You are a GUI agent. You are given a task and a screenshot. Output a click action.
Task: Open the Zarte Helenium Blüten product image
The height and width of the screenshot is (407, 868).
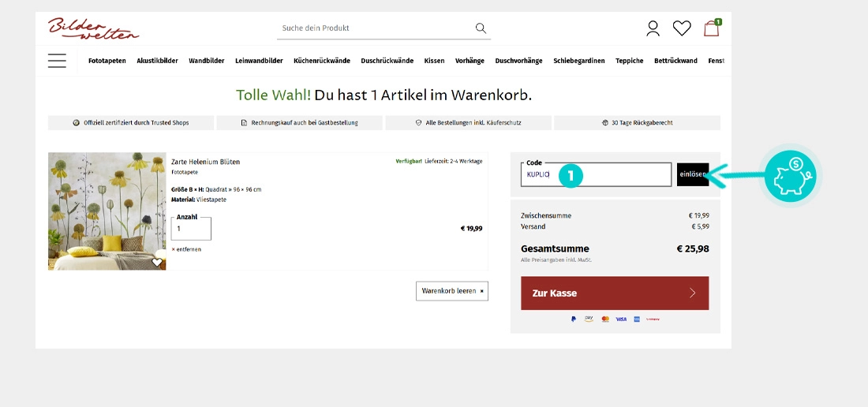point(107,211)
